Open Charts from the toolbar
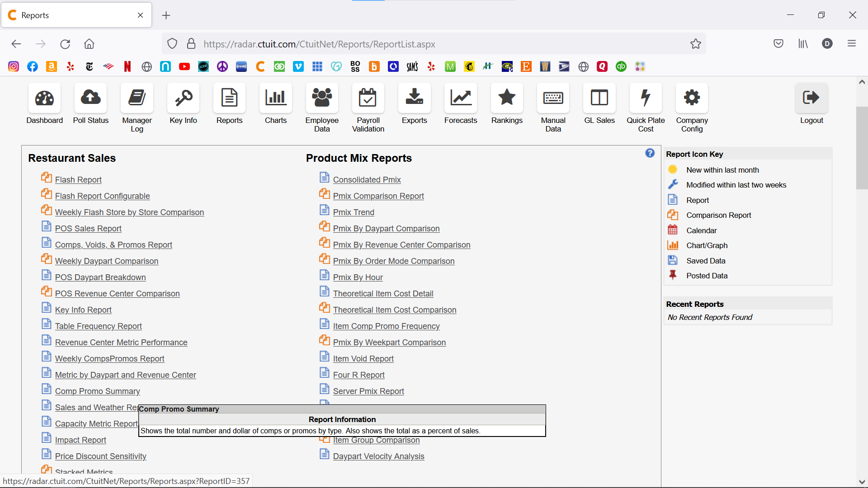This screenshot has height=488, width=868. click(x=276, y=98)
